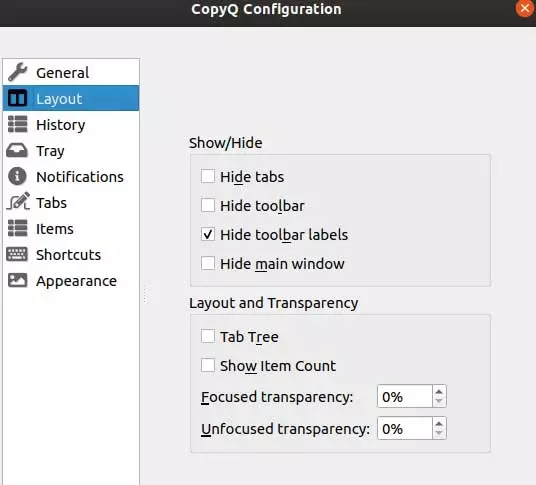
Task: Decrease Focused transparency with down arrow
Action: pyautogui.click(x=439, y=401)
